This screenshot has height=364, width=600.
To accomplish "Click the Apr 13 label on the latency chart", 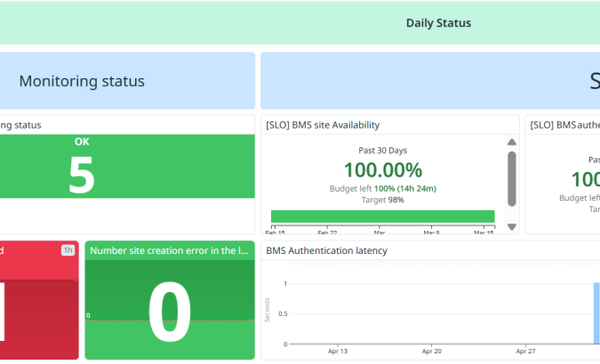I will coord(338,352).
